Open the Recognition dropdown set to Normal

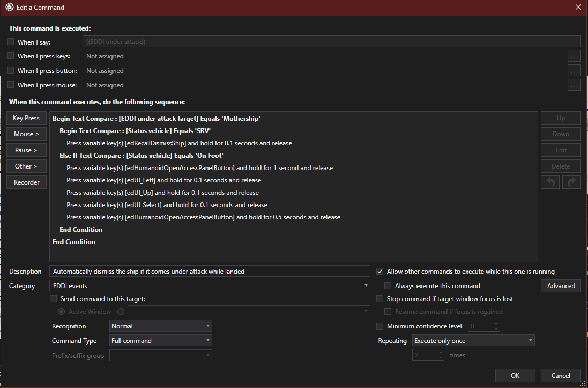click(160, 326)
